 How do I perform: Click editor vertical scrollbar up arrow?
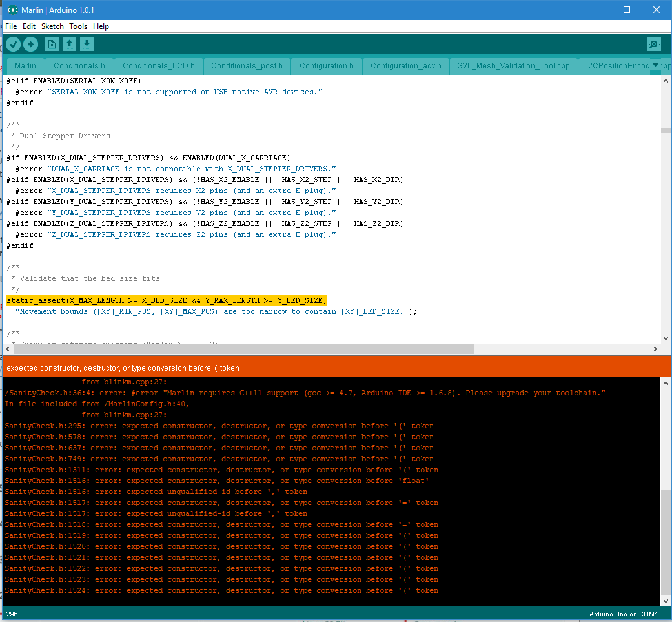(x=666, y=81)
